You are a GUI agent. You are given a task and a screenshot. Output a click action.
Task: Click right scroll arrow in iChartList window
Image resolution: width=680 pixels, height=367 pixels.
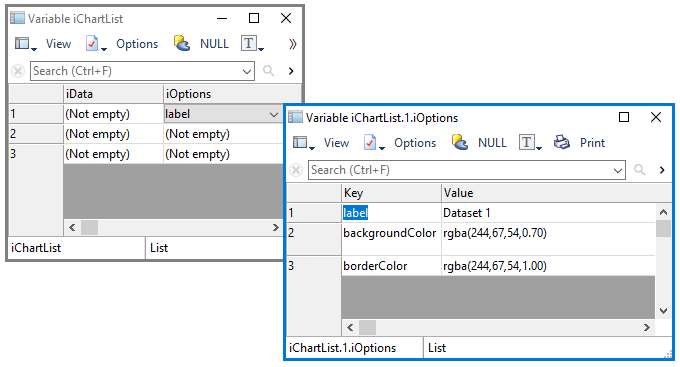[275, 227]
